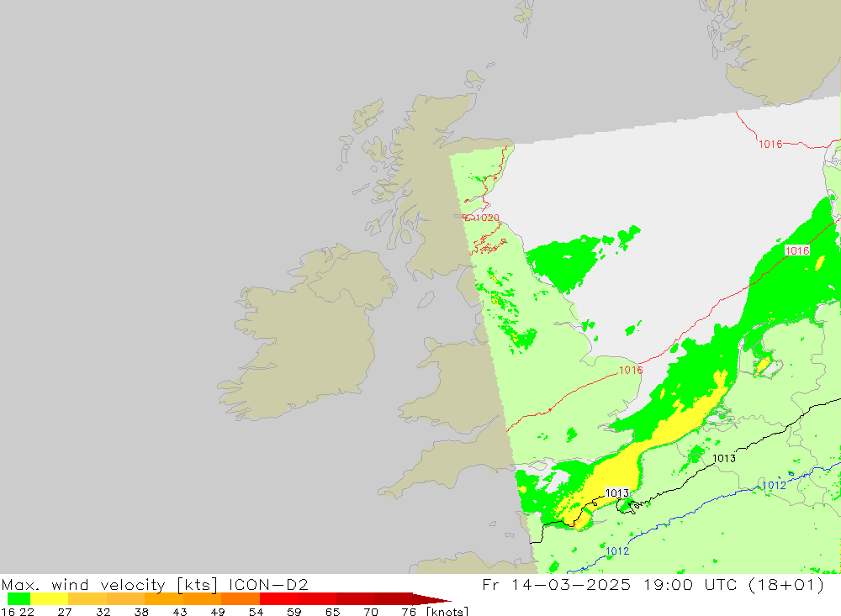Click the white-boxed '1013' label near the Channel
The image size is (841, 616).
pyautogui.click(x=616, y=492)
